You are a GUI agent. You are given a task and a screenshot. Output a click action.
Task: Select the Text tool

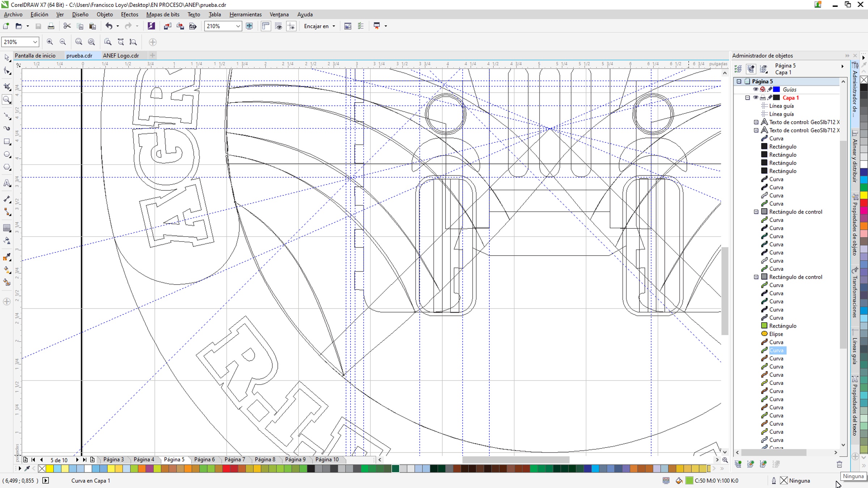[7, 183]
